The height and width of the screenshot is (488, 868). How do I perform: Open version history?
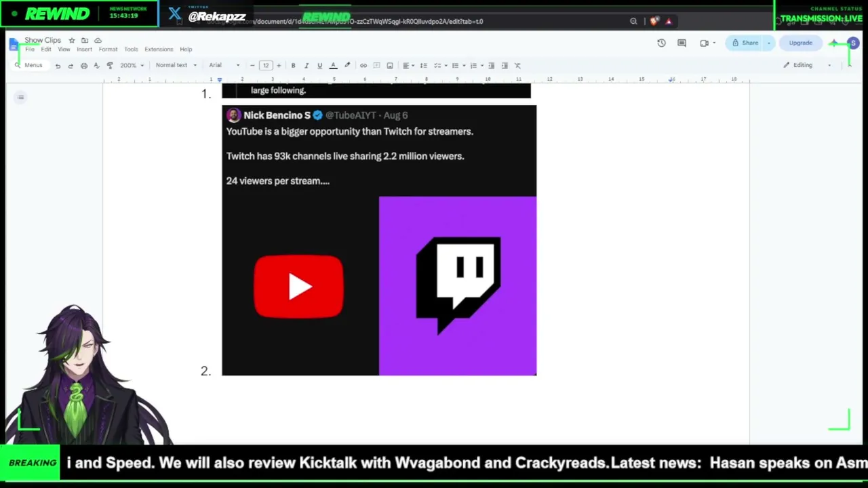coord(661,43)
